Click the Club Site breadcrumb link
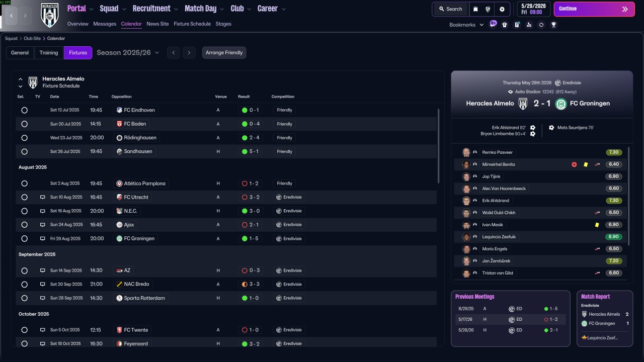Screen dimensions: 644x362 coord(32,38)
